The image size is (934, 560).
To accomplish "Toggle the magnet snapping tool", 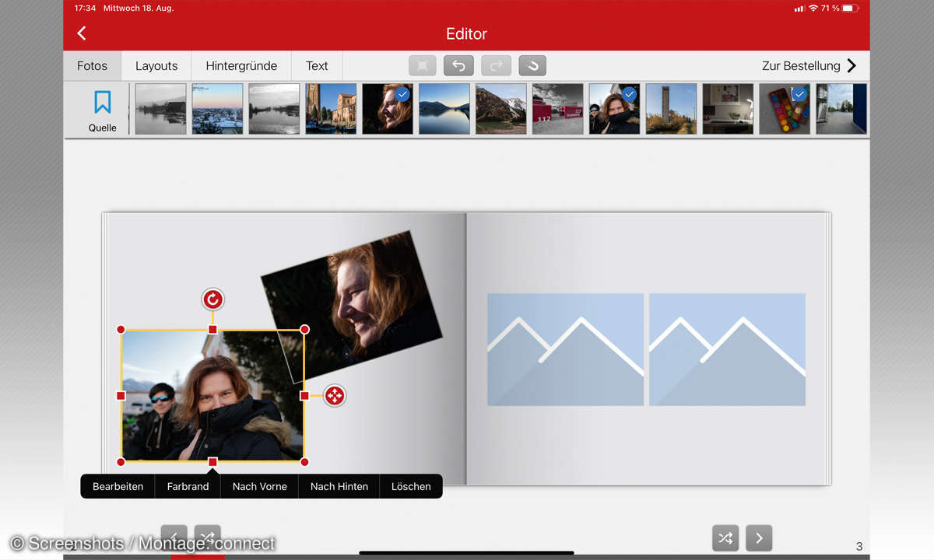I will (532, 66).
